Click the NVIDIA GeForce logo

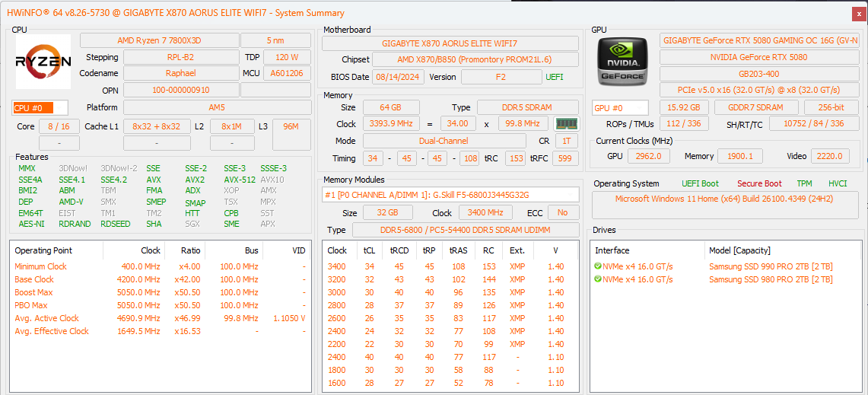(x=623, y=62)
